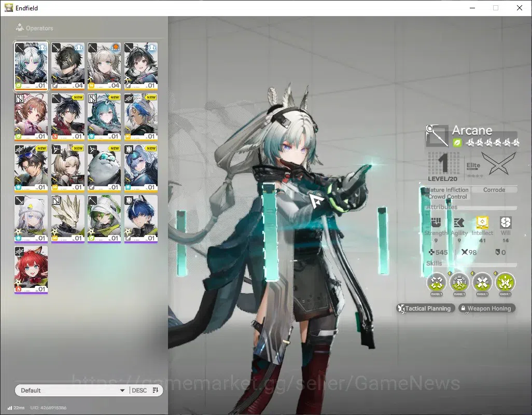Screen dimensions: 532x415
Task: Open the first skill icon under Skills
Action: 436,282
